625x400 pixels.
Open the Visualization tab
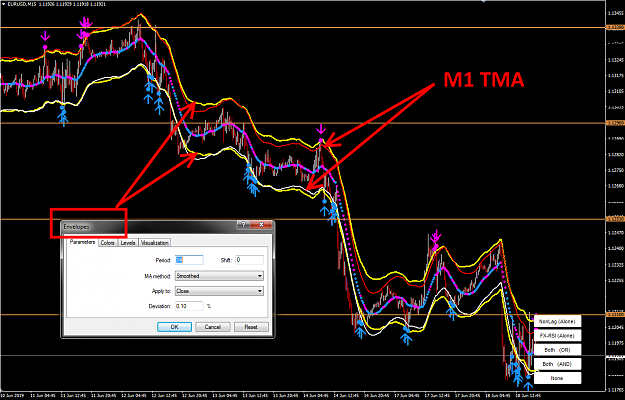point(155,243)
